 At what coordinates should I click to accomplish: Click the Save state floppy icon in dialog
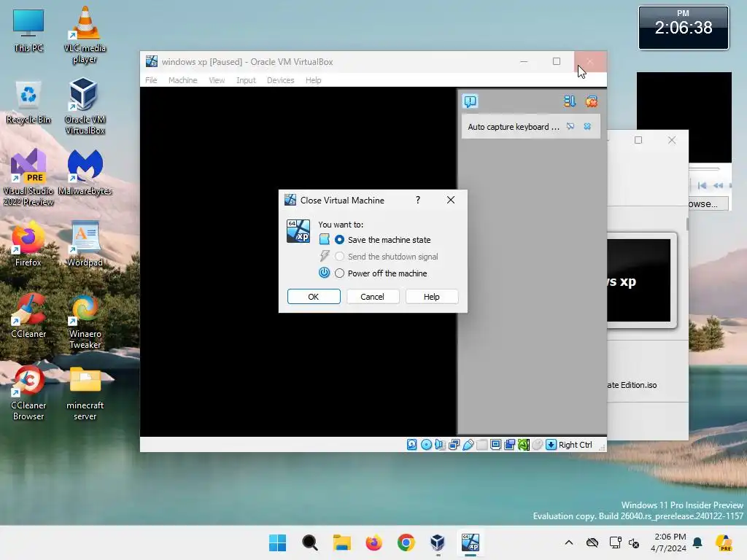pos(324,239)
